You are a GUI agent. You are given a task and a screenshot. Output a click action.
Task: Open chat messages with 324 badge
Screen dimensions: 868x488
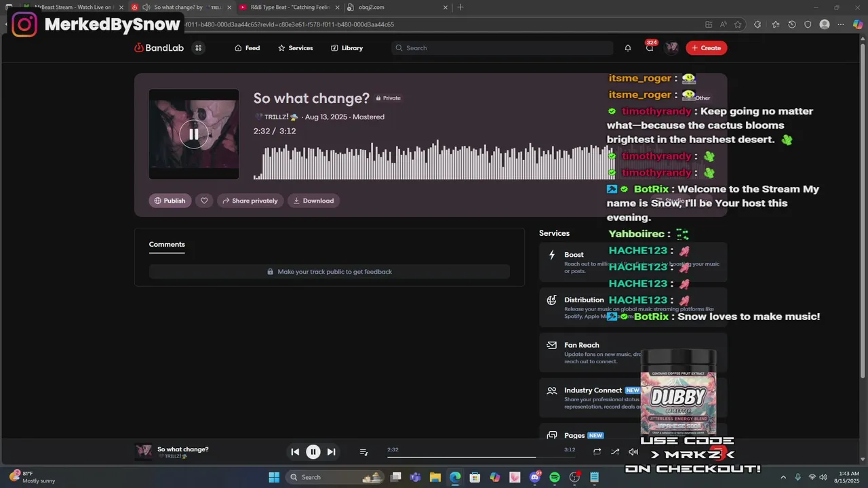(650, 48)
